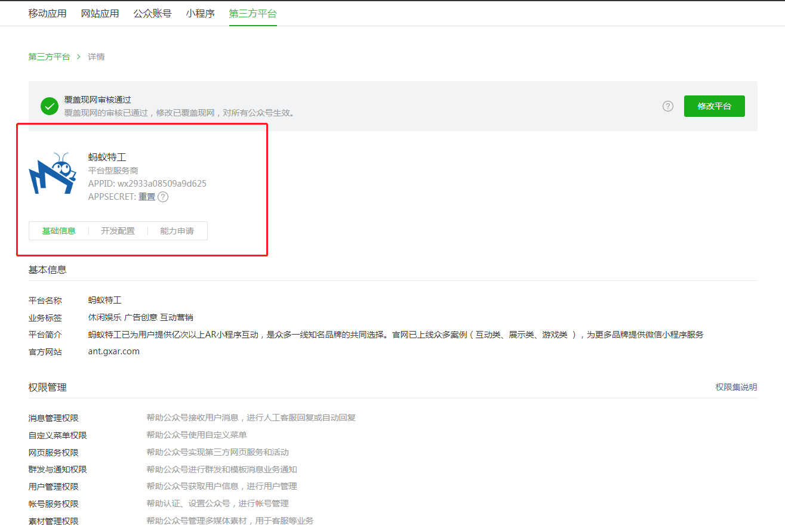Image resolution: width=785 pixels, height=532 pixels.
Task: Click the official website ant.gxar.com
Action: coord(113,351)
